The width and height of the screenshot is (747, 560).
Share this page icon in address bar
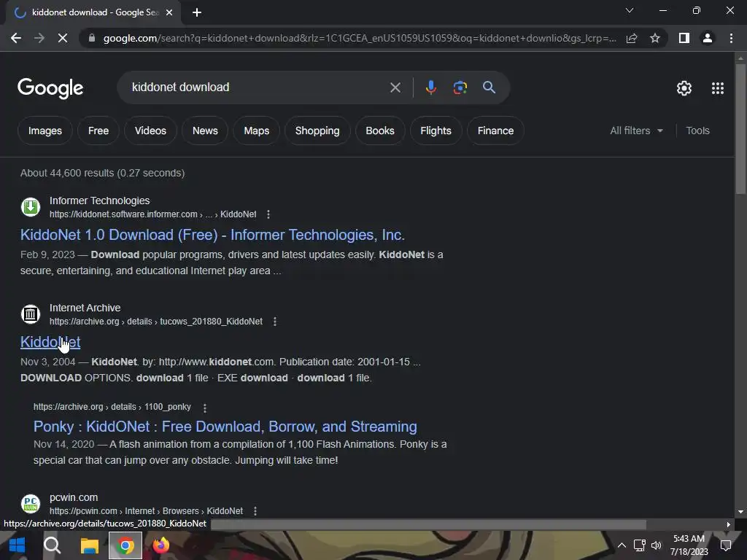pos(632,38)
